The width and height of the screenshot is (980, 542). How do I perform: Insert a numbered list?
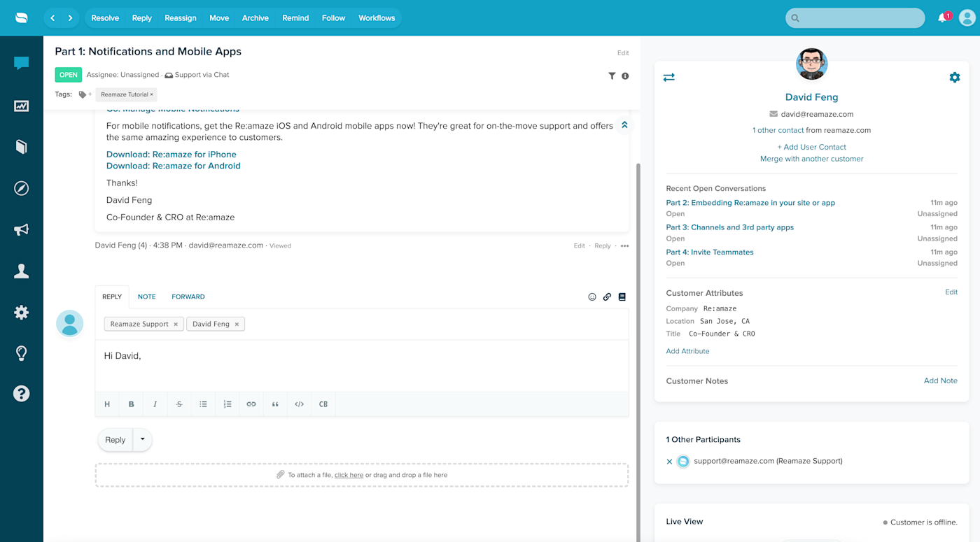click(227, 404)
